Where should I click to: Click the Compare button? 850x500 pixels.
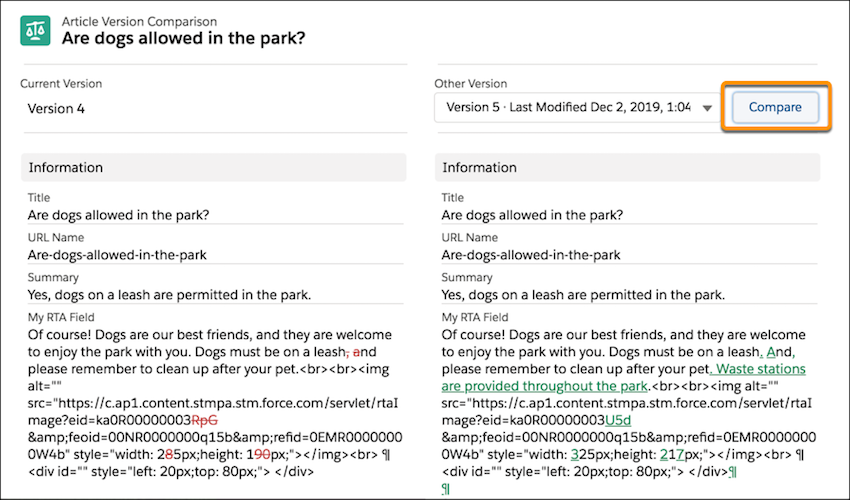(775, 107)
